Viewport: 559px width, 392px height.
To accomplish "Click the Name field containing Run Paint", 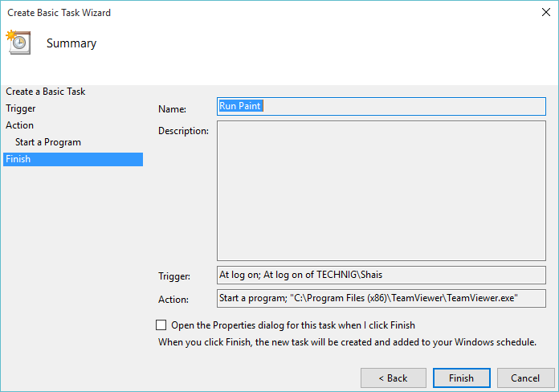I will pos(382,106).
